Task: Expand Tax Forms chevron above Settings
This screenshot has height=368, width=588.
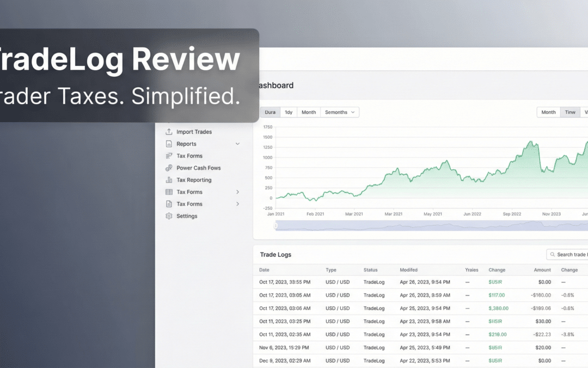Action: click(237, 204)
